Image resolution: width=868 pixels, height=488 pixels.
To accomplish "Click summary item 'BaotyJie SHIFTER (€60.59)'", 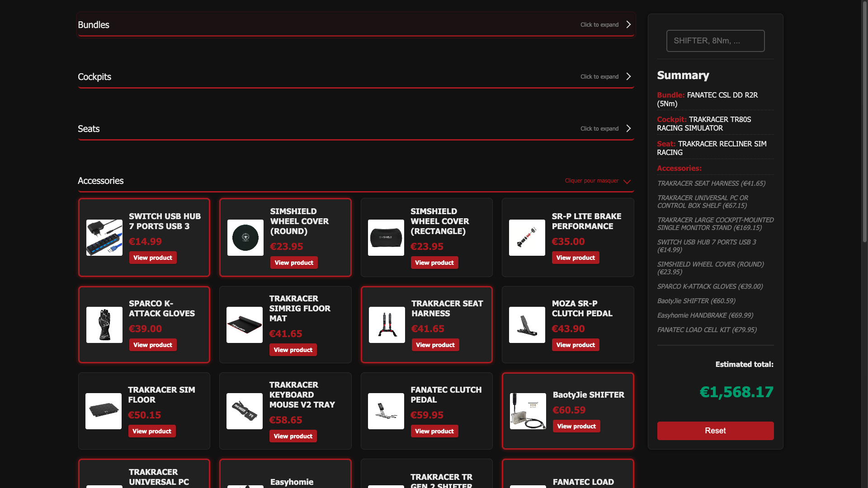I will (x=696, y=301).
